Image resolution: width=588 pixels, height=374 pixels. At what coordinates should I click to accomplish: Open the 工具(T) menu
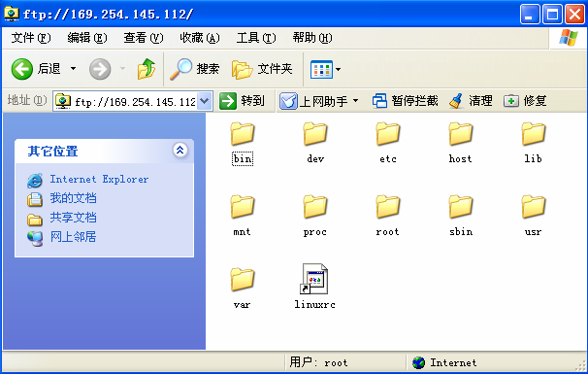(256, 38)
